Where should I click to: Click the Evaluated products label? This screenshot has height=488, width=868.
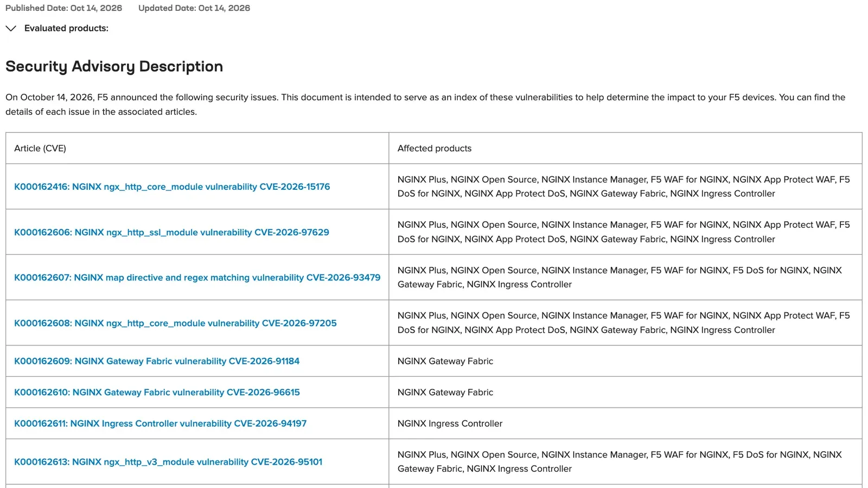pos(66,28)
